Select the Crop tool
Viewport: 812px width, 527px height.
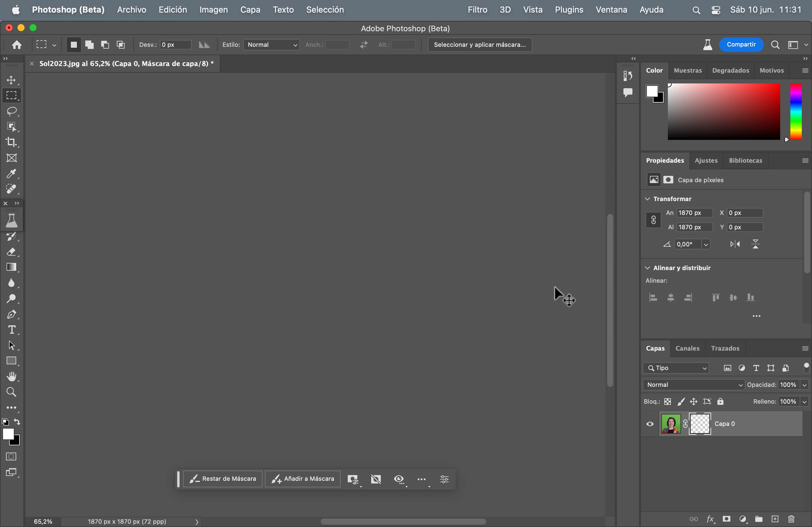pos(12,142)
